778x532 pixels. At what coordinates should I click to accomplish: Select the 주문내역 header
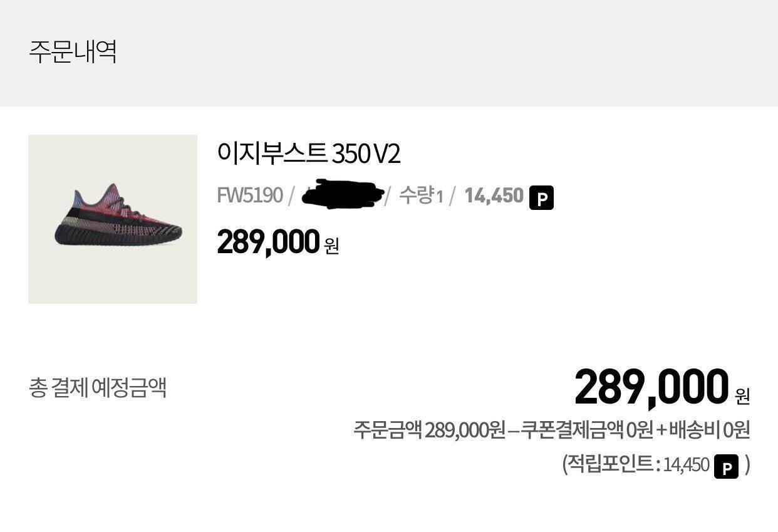tap(73, 51)
